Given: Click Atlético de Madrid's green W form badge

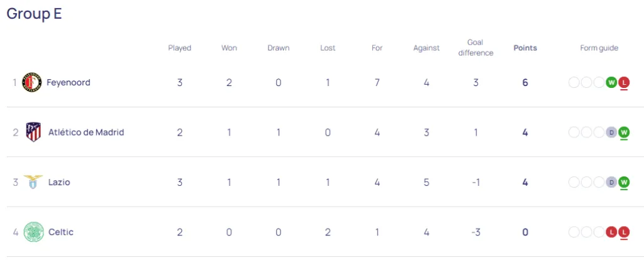Looking at the screenshot, I should tap(624, 132).
